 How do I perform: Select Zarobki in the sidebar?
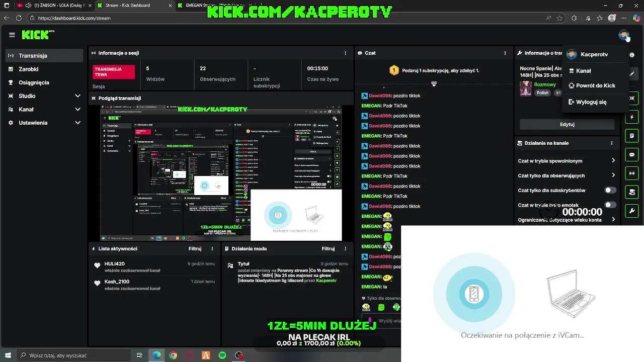(x=45, y=69)
